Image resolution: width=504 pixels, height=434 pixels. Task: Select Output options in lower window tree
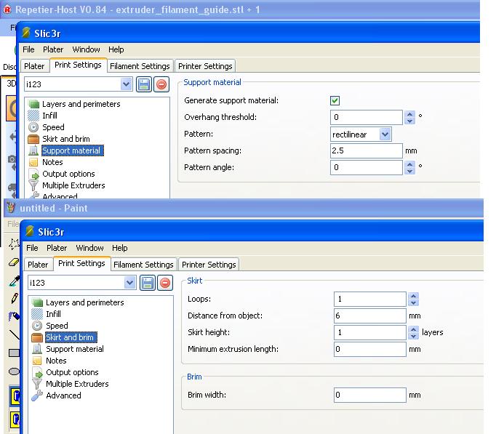click(72, 372)
